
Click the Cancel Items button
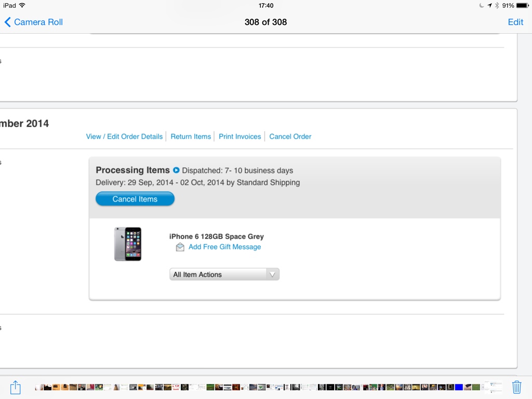pyautogui.click(x=135, y=199)
